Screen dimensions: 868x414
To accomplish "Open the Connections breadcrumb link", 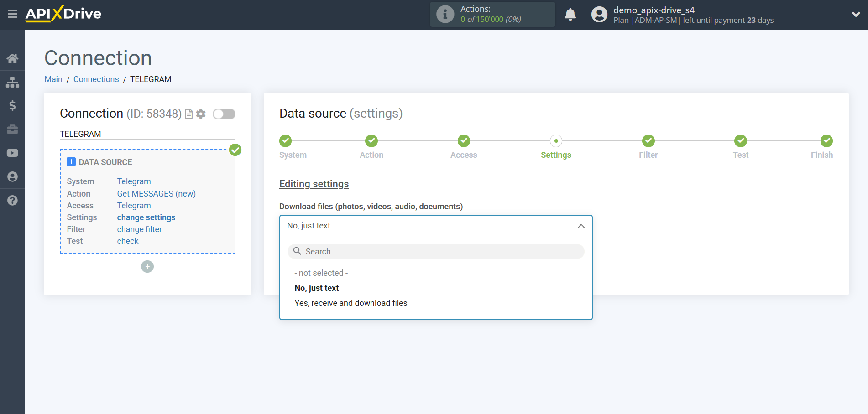I will point(96,79).
